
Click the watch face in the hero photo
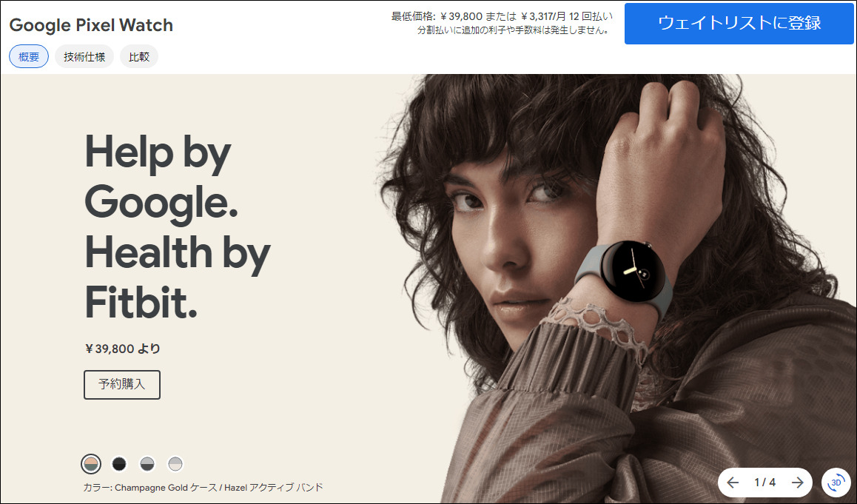coord(633,272)
